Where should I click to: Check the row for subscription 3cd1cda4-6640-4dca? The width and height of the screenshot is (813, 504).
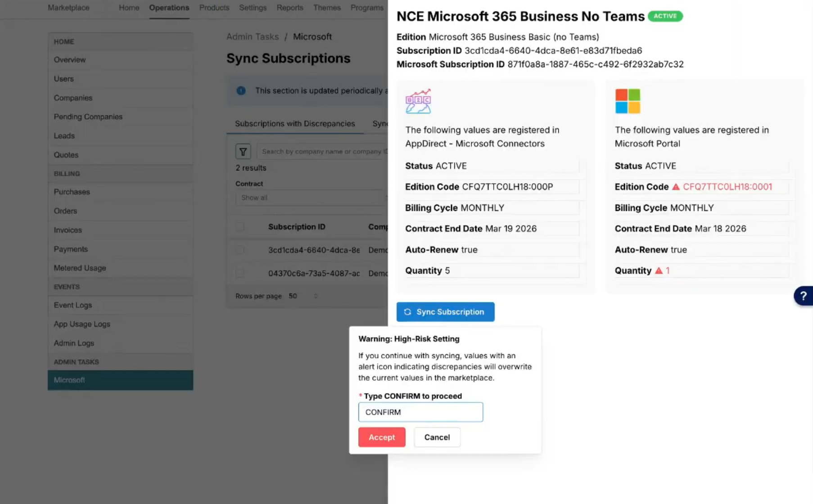point(240,250)
